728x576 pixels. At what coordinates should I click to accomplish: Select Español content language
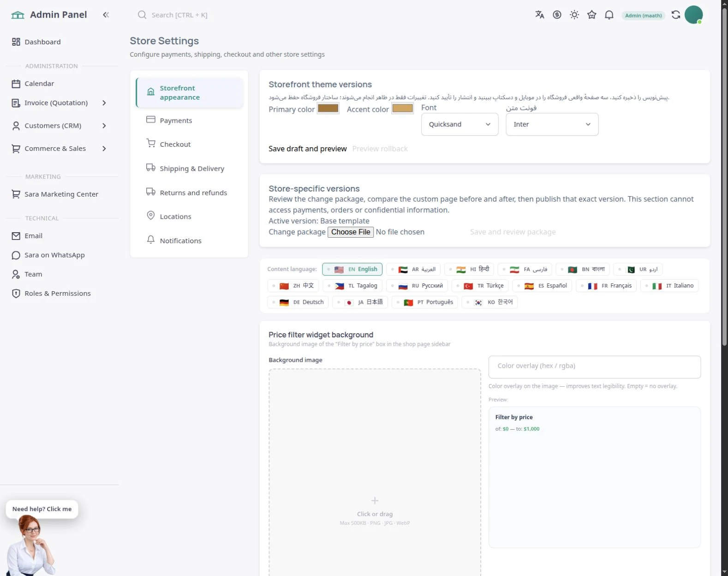(x=542, y=286)
